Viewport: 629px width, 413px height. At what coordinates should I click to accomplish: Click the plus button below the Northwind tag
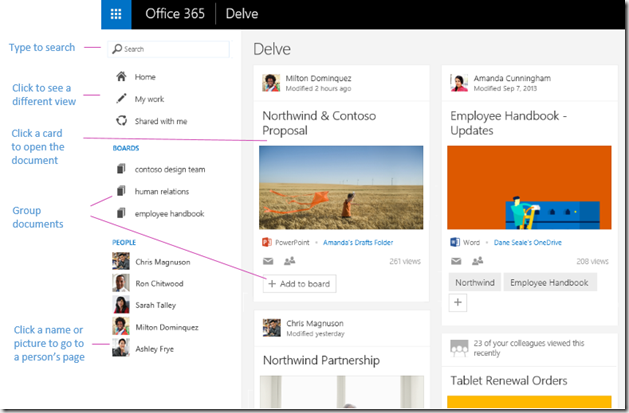[x=458, y=302]
